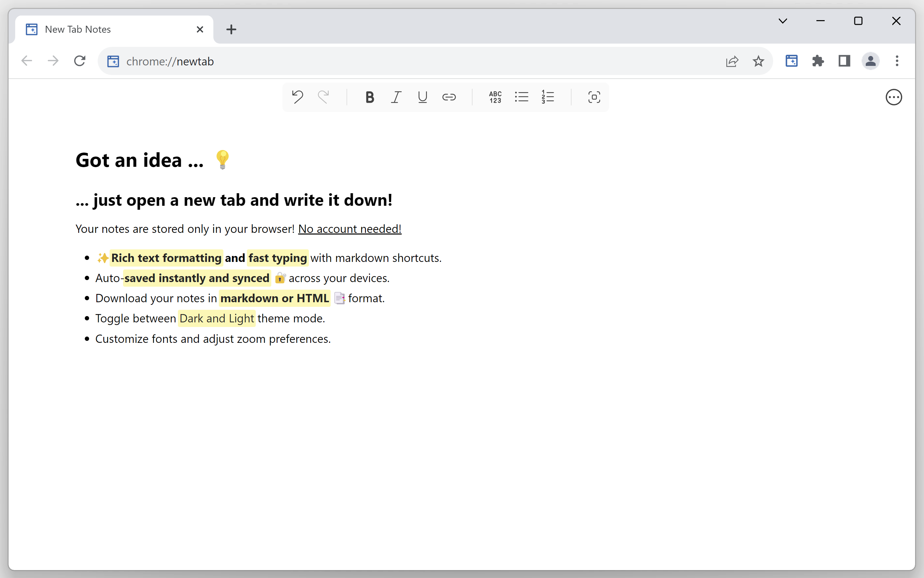Toggle bold formatting
924x578 pixels.
tap(370, 97)
